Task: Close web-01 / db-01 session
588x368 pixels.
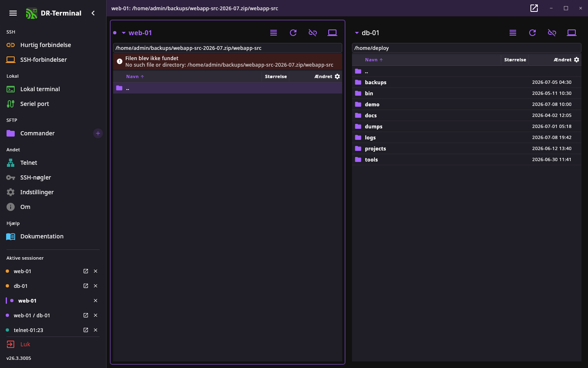Action: (96, 315)
